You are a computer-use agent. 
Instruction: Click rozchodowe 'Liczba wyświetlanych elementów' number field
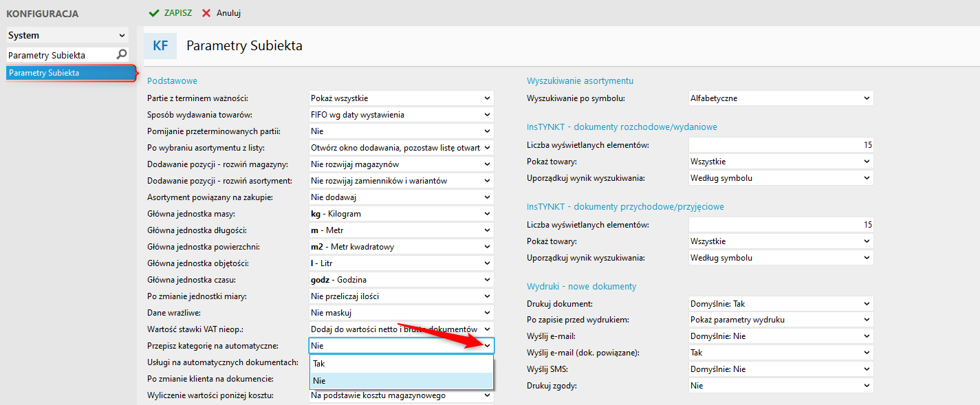tap(781, 145)
